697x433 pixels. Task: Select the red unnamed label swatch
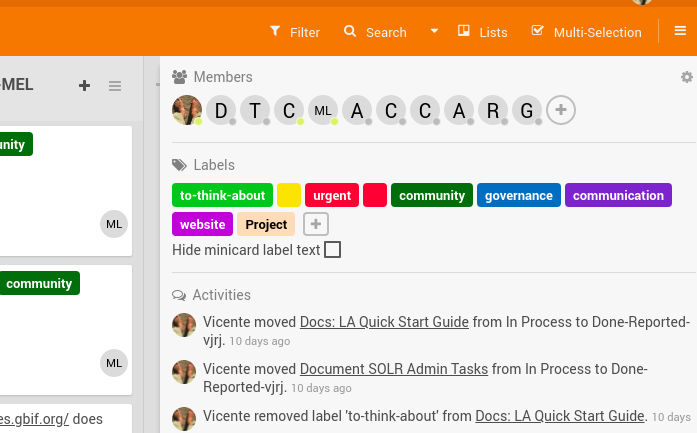[x=375, y=195]
